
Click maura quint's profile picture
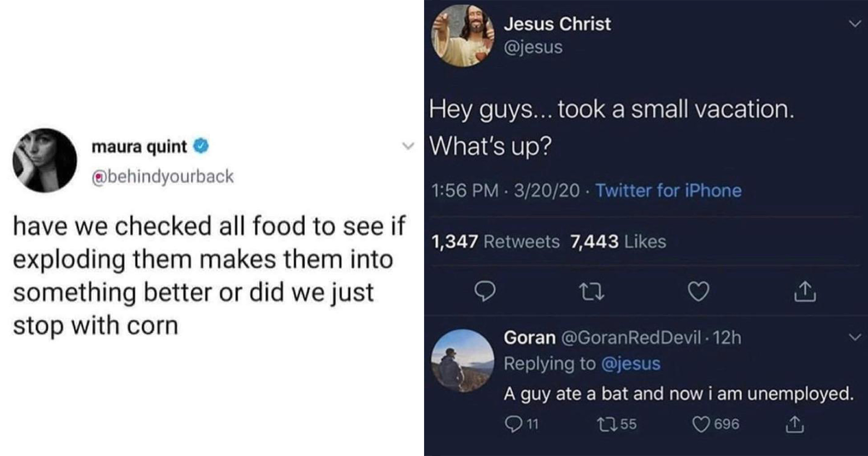pyautogui.click(x=45, y=160)
